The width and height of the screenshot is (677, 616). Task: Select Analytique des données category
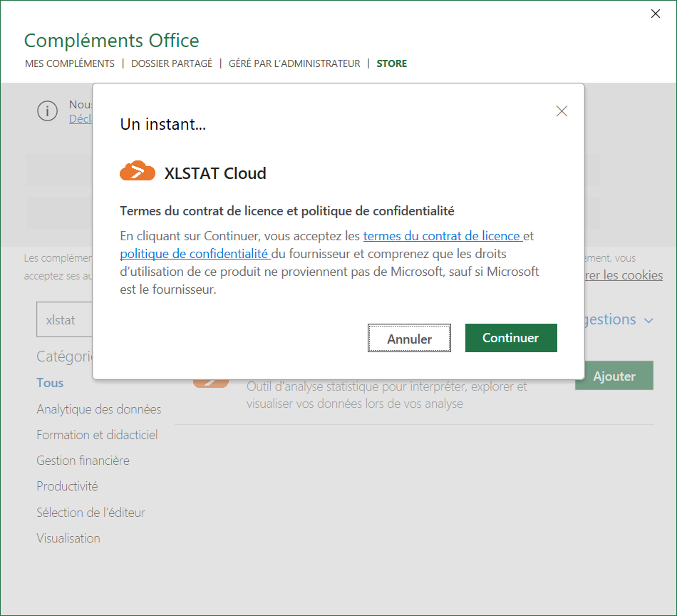(98, 409)
